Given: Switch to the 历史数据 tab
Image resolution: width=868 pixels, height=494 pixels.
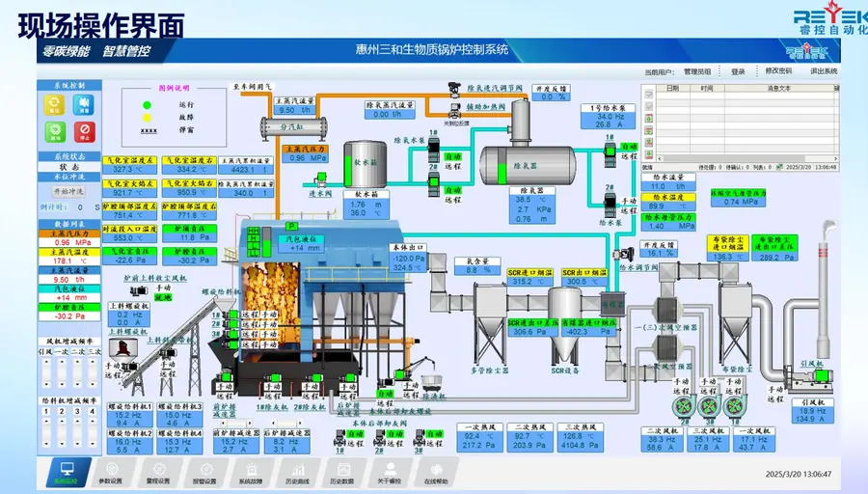Looking at the screenshot, I should click(x=342, y=474).
